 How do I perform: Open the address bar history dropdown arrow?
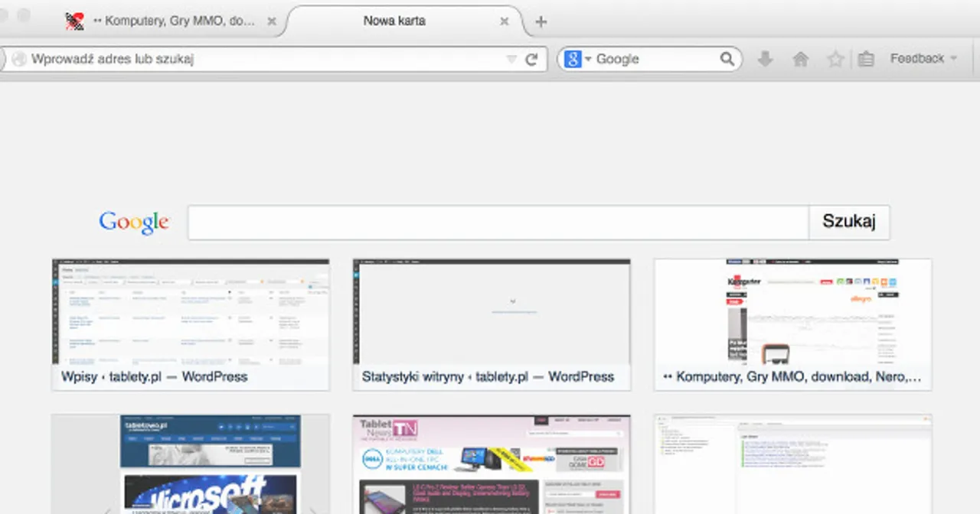click(x=511, y=59)
